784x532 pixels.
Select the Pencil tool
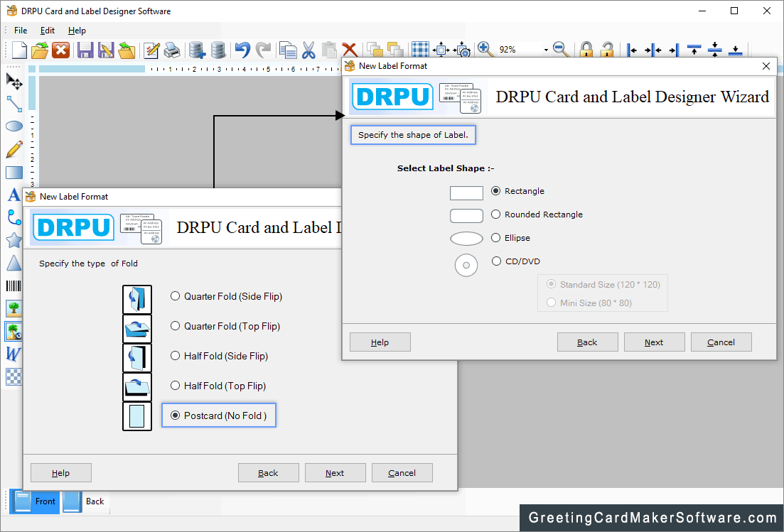coord(14,149)
